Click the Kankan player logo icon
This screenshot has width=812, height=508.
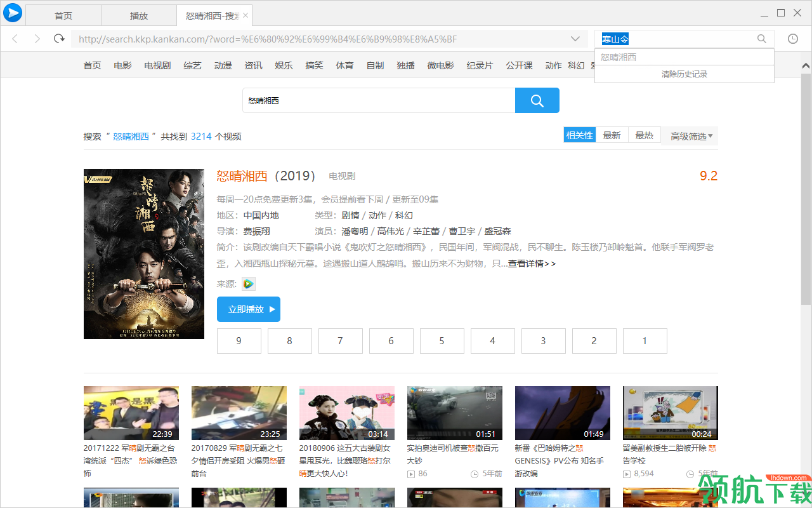12,13
